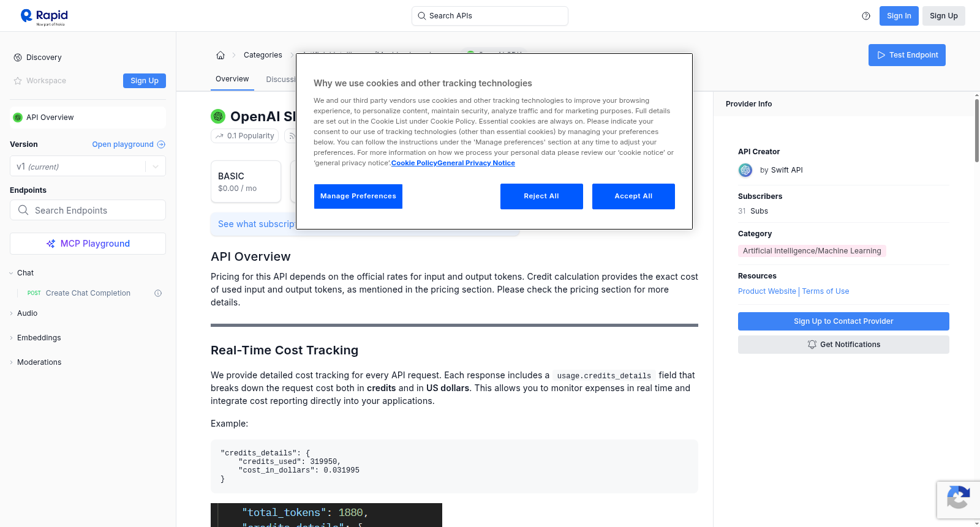The height and width of the screenshot is (527, 980).
Task: Open the MCP Playground
Action: coord(88,244)
